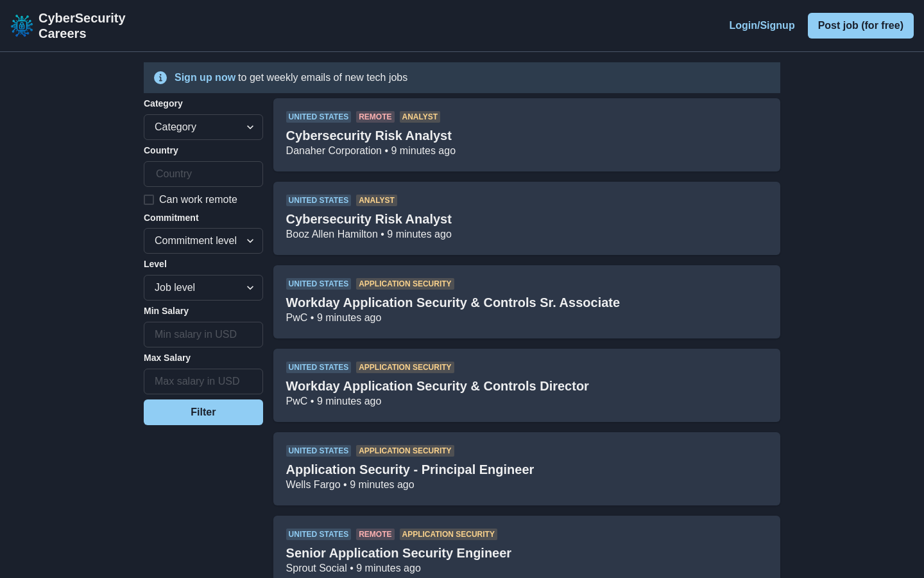Click ANALYST tag on Danaher Corporation listing
The image size is (924, 578).
click(420, 117)
